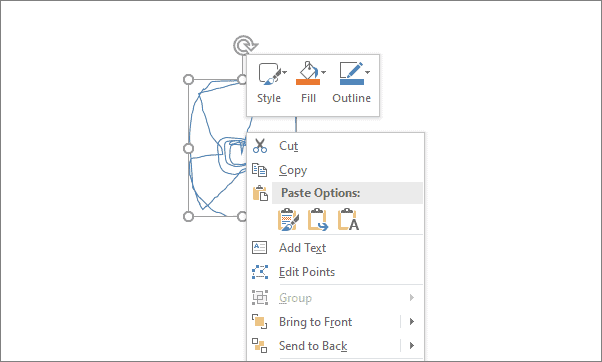
Task: Click the Style shape icon
Action: tap(270, 73)
